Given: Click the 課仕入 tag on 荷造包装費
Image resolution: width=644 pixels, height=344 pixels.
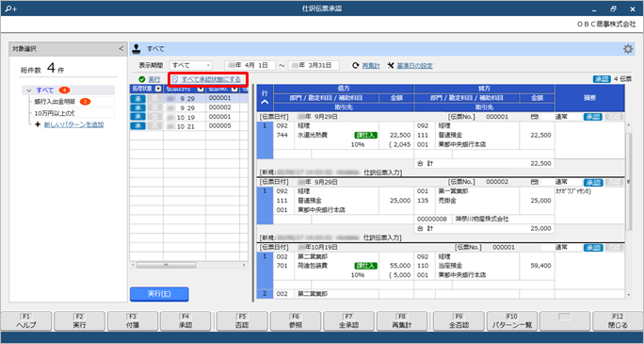Looking at the screenshot, I should [365, 266].
